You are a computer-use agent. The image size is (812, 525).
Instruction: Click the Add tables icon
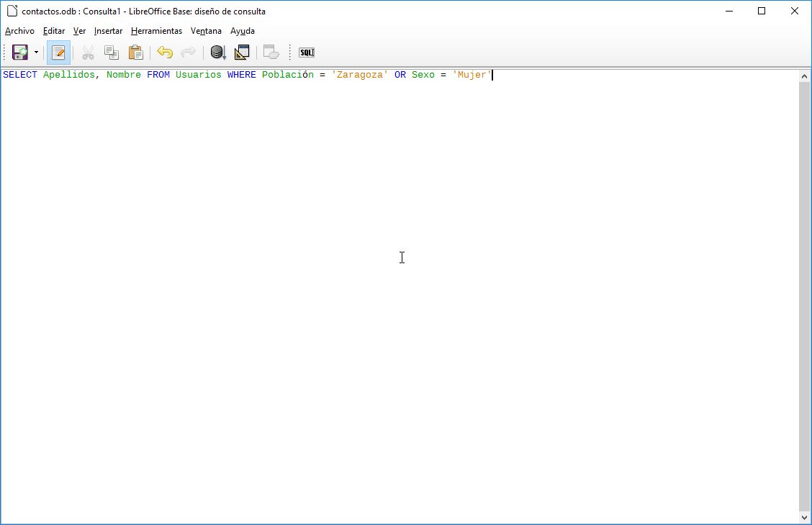tap(271, 52)
